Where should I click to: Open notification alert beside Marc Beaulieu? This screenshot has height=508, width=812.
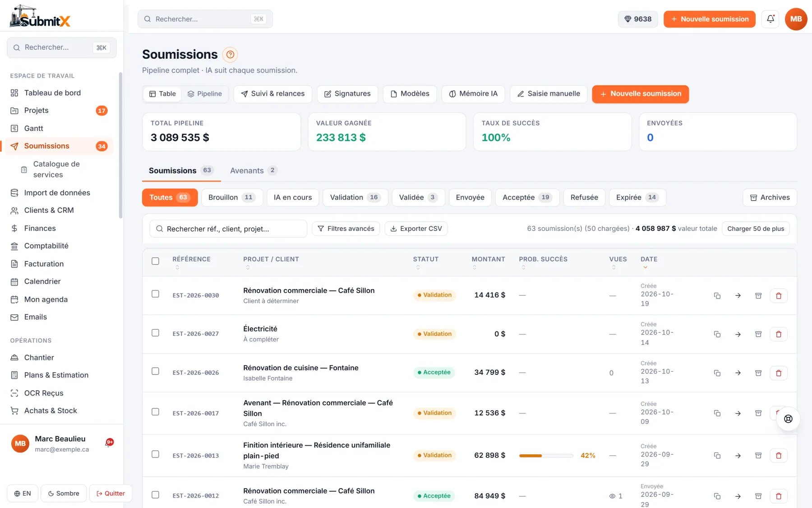point(109,443)
